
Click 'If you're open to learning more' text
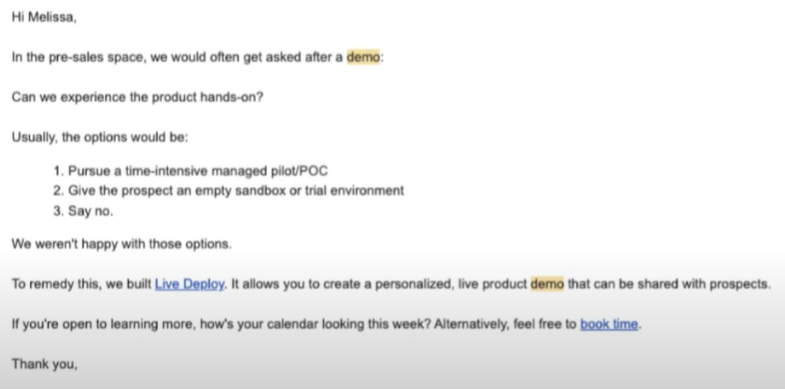(x=104, y=324)
